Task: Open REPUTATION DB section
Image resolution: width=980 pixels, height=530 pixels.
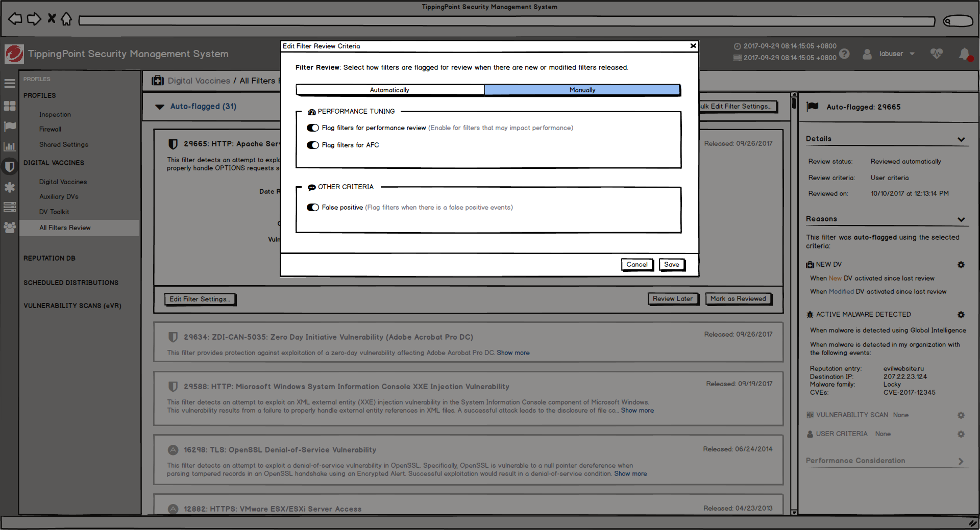Action: [50, 259]
